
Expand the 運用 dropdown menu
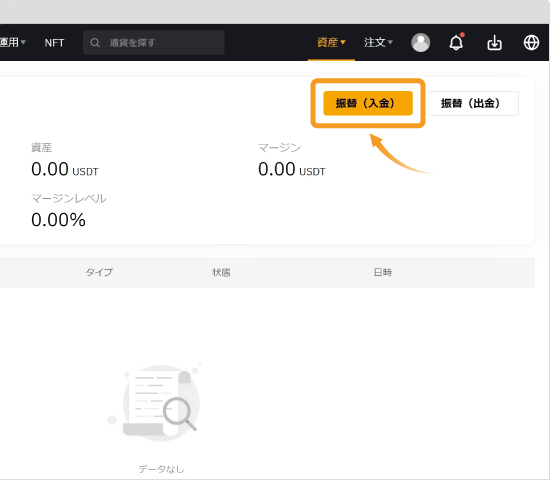click(13, 42)
